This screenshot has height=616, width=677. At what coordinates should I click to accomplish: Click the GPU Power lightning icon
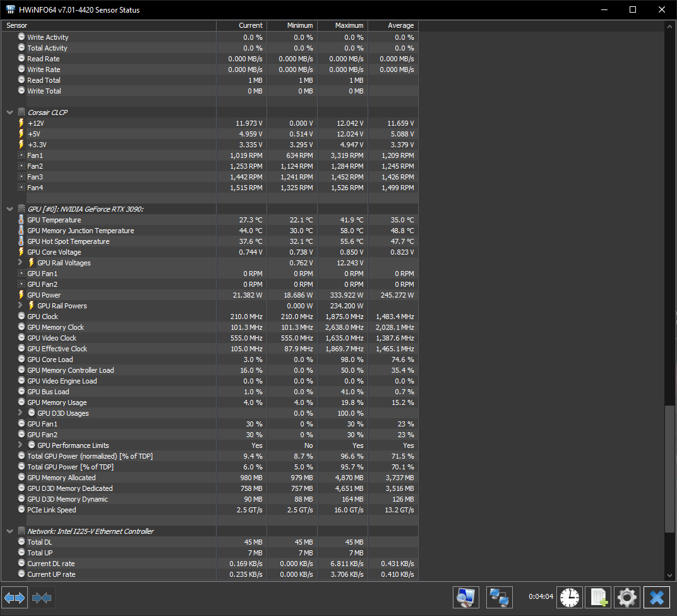tap(21, 295)
